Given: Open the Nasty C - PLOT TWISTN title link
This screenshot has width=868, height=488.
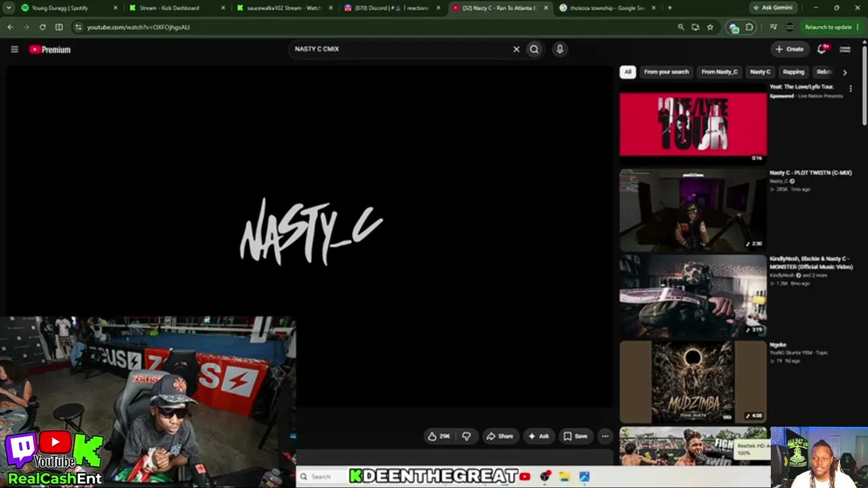Looking at the screenshot, I should tap(810, 173).
